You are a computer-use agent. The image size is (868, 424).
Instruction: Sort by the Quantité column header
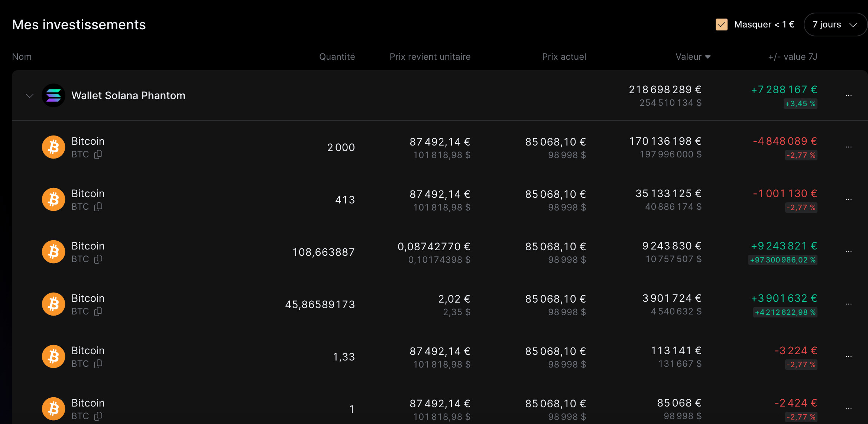337,56
